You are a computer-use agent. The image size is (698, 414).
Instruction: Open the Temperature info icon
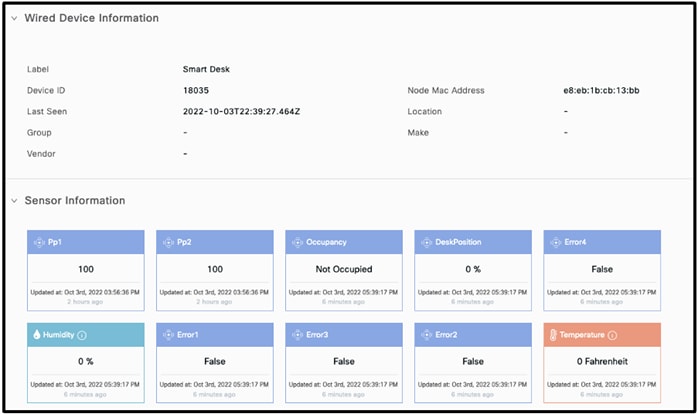(613, 335)
